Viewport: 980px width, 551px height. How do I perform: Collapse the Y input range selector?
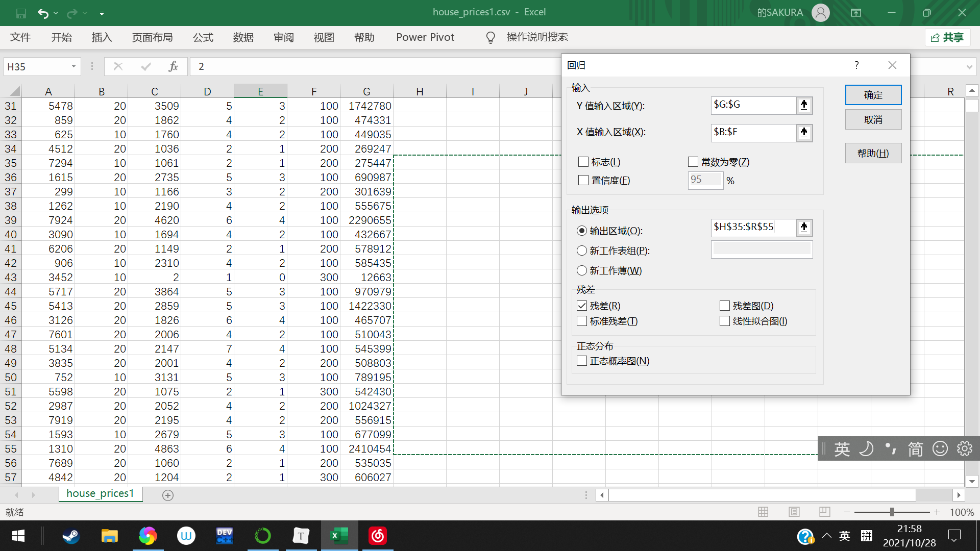[804, 105]
